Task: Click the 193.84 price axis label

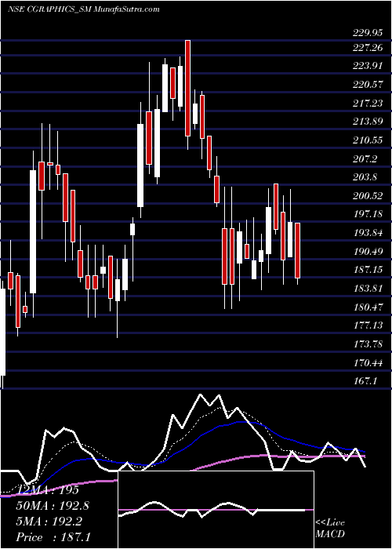Action: coord(368,233)
